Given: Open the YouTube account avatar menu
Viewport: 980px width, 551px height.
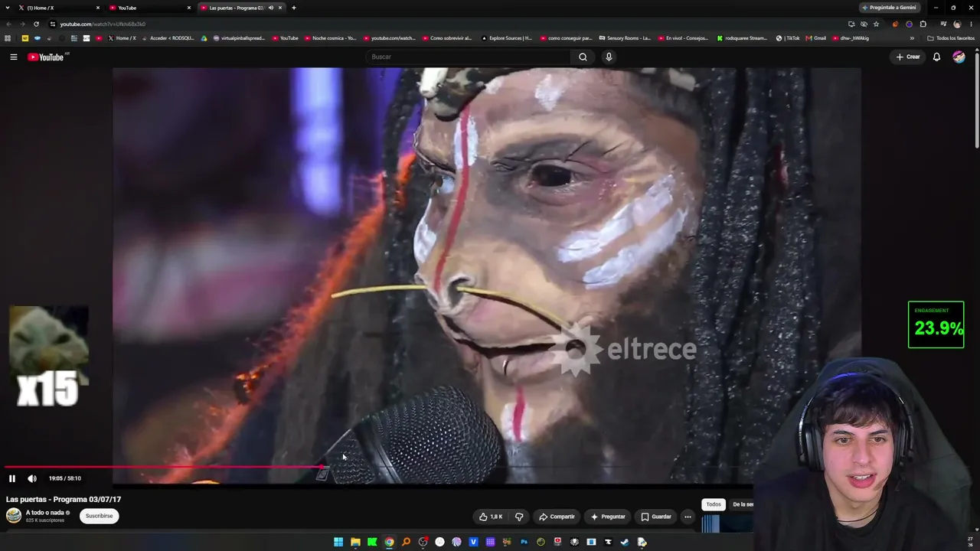Looking at the screenshot, I should tap(959, 57).
